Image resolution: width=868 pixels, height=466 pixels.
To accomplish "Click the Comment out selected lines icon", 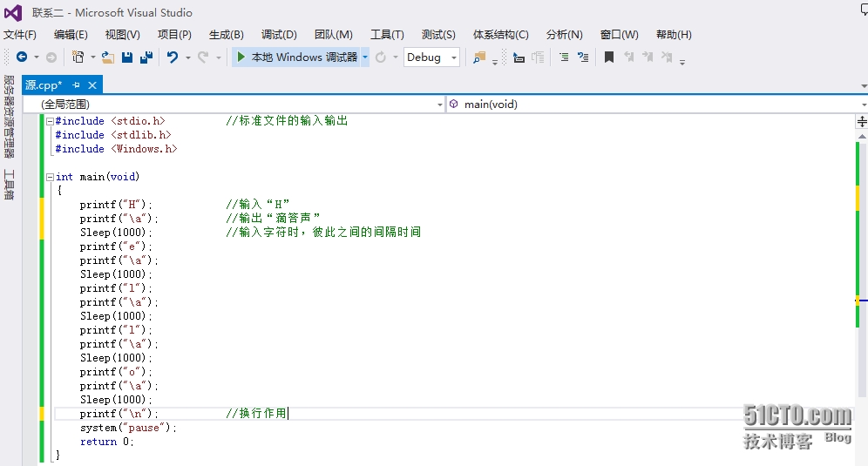I will click(564, 57).
